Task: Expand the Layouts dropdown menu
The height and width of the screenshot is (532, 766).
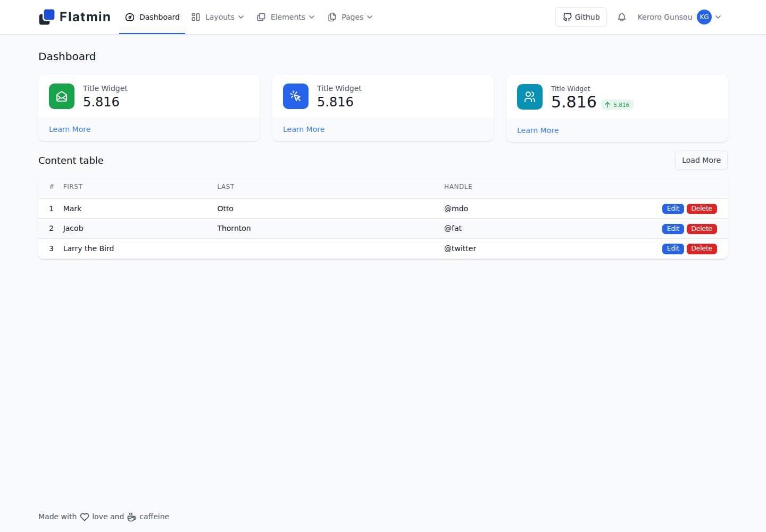Action: pos(218,17)
